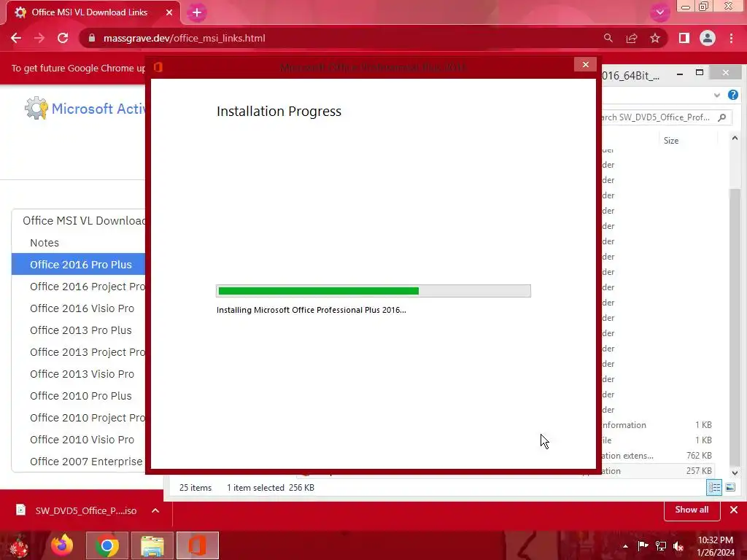This screenshot has width=747, height=560.
Task: Close the downloads bar
Action: (734, 510)
